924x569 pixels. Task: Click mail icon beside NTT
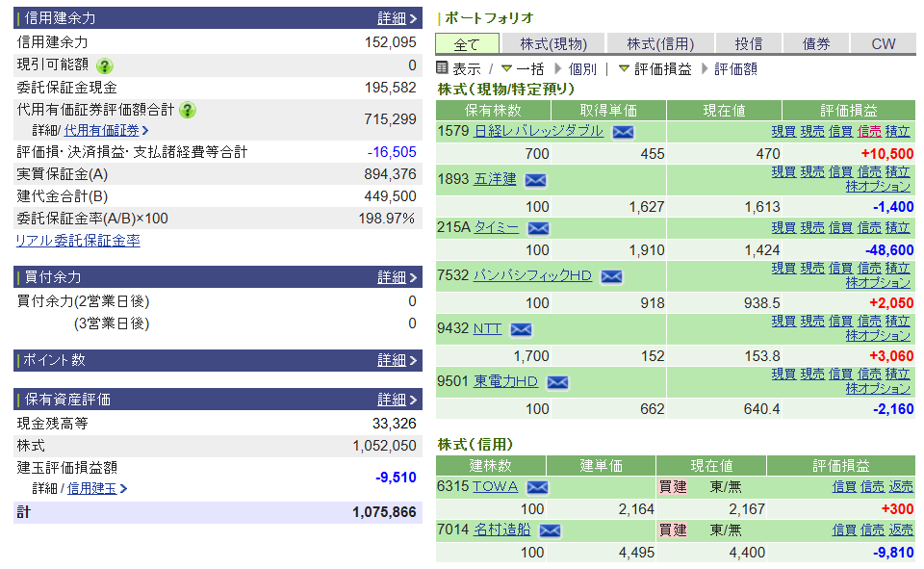pos(521,329)
